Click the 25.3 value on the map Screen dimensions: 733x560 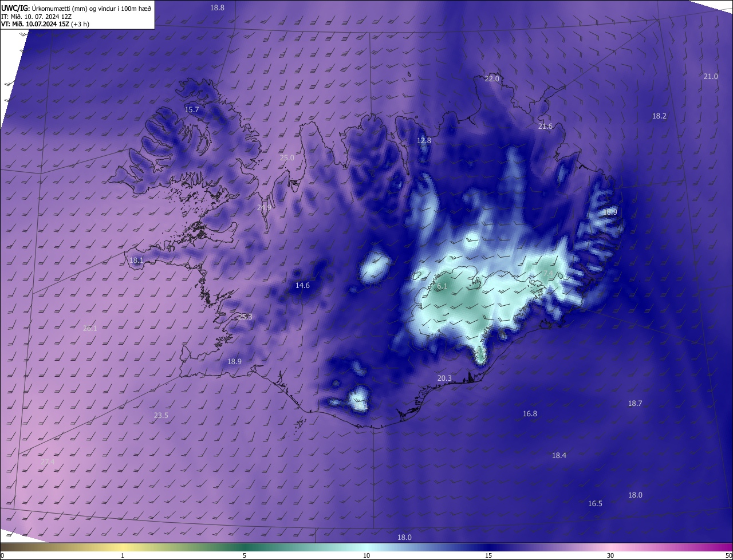point(245,317)
